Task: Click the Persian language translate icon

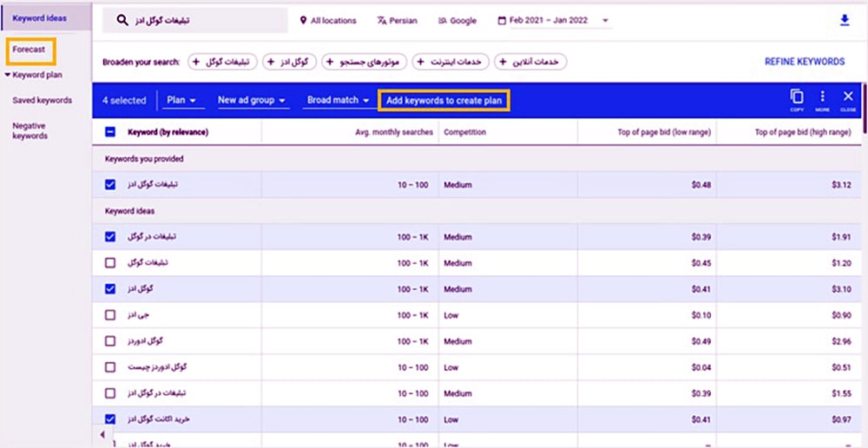Action: point(380,21)
